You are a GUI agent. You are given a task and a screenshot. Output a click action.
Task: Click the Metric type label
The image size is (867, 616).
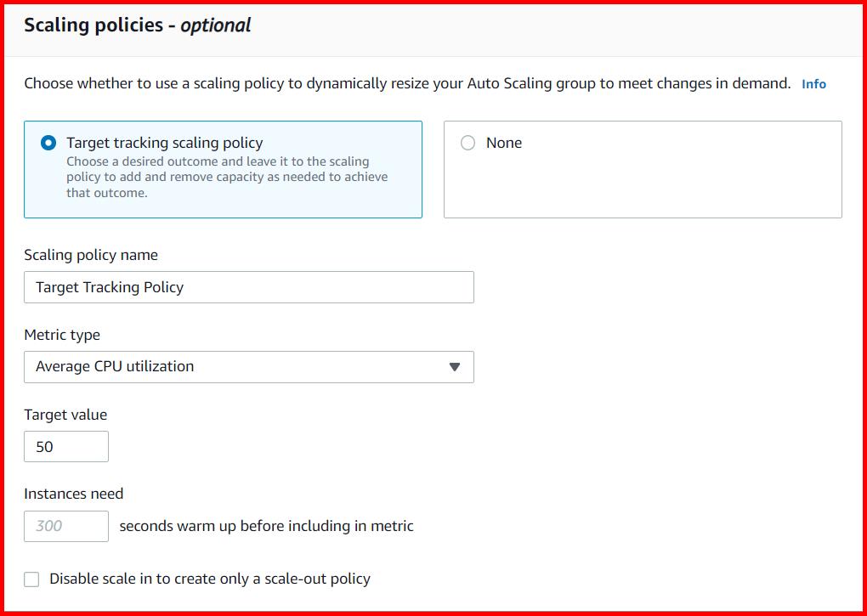click(x=62, y=335)
